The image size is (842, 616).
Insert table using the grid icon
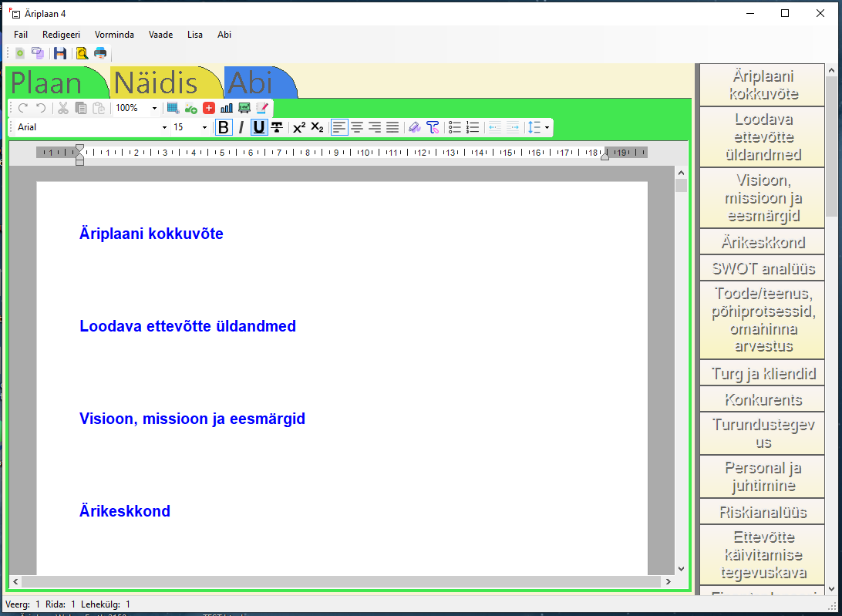[x=173, y=108]
